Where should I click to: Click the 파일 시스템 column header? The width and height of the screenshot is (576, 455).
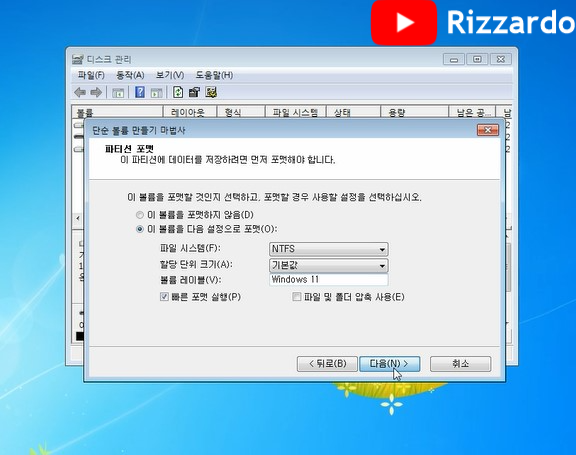(296, 112)
